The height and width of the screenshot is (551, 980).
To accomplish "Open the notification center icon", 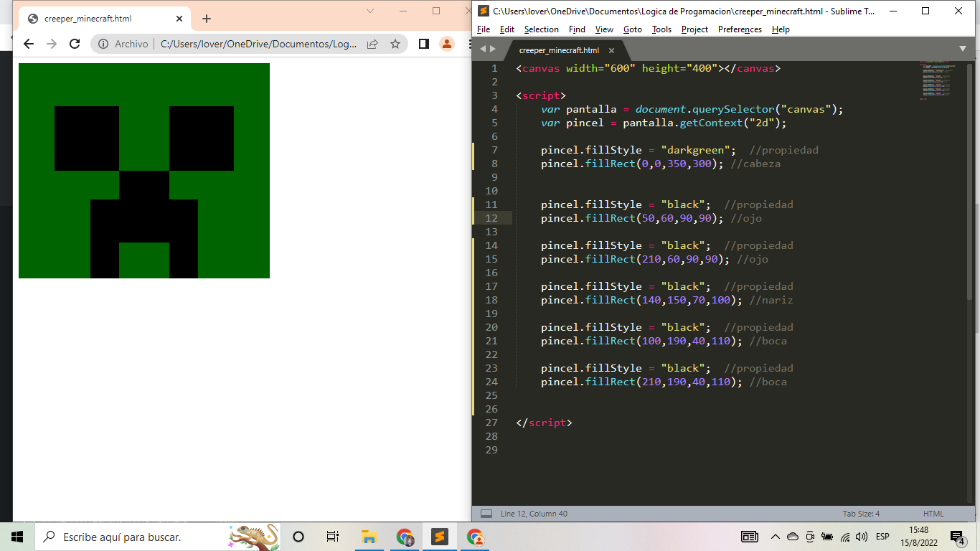I will coord(958,537).
